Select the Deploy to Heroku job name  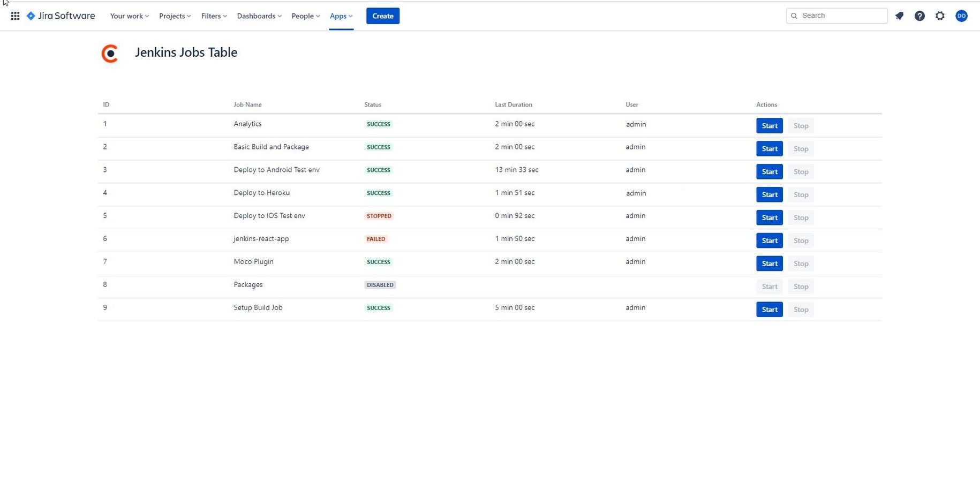[261, 193]
